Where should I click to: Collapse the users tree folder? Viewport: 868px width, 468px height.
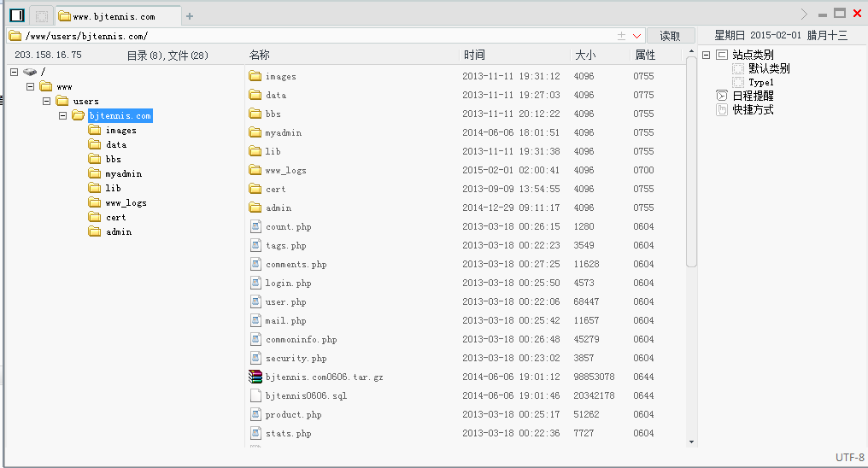[46, 102]
